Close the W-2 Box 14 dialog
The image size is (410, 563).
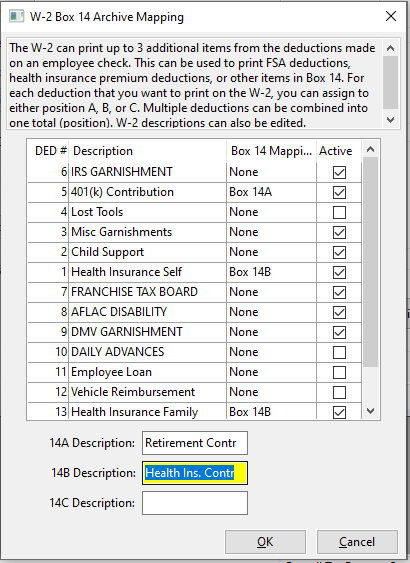[x=391, y=16]
